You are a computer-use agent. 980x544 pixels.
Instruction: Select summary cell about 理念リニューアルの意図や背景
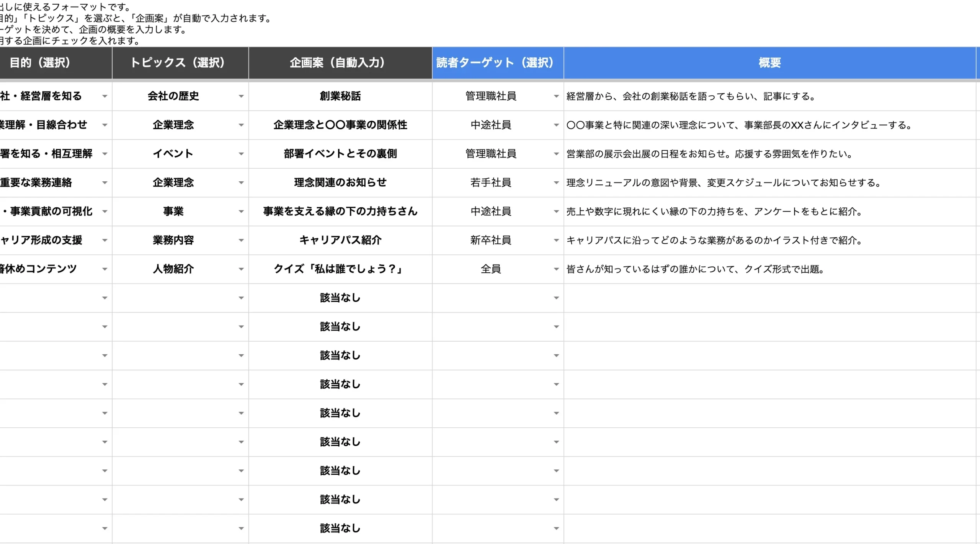(770, 183)
